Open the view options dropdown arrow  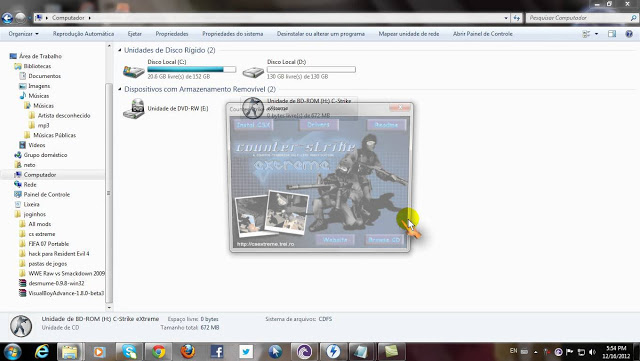596,34
